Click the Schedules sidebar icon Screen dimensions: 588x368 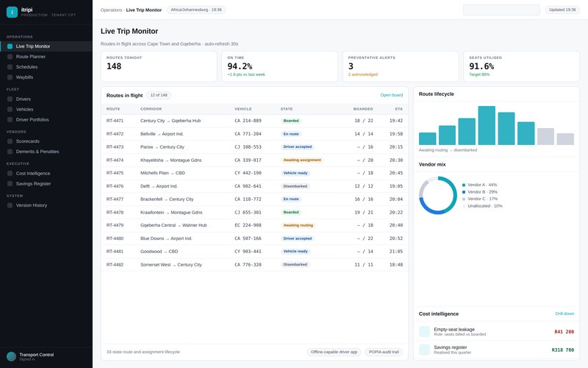point(10,67)
